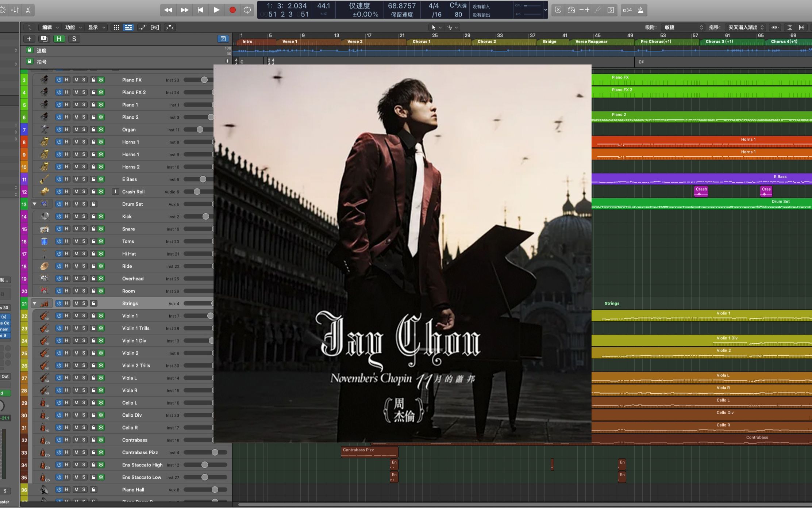This screenshot has height=508, width=812.
Task: Toggle the lock on the Snare track
Action: point(93,229)
